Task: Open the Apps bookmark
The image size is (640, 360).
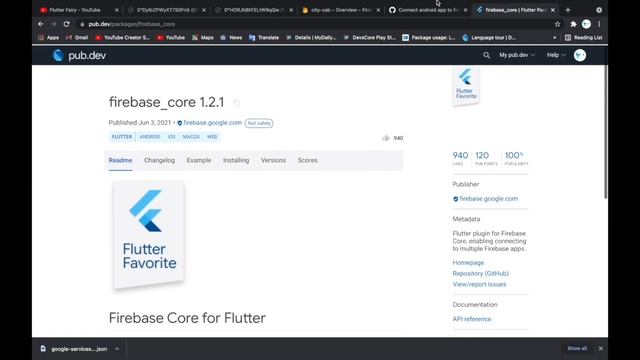Action: pyautogui.click(x=49, y=38)
